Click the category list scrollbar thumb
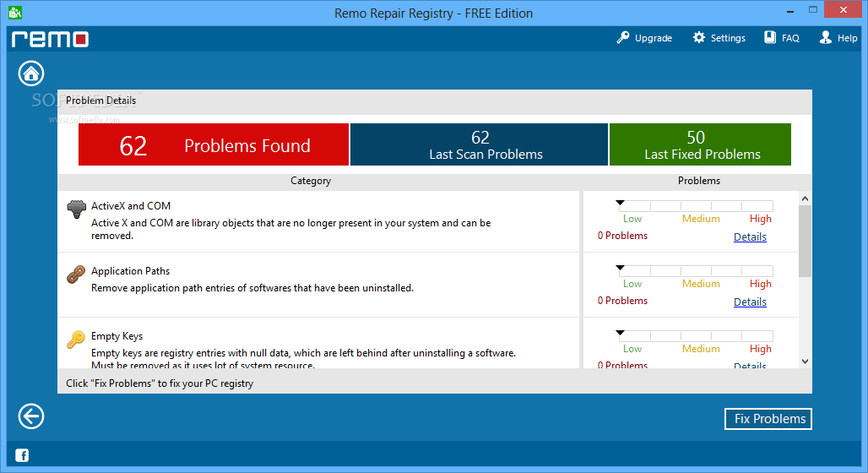The image size is (868, 473). 805,241
